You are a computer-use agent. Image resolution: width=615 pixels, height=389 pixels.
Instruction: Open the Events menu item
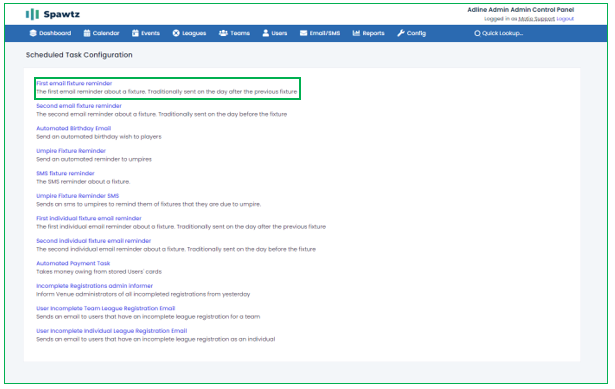pyautogui.click(x=146, y=33)
